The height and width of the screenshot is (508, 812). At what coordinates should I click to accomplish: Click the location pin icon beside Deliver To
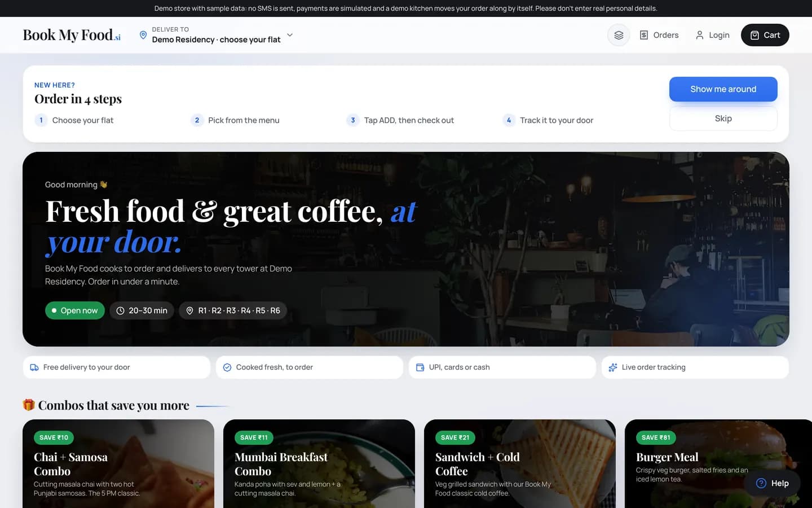(143, 35)
